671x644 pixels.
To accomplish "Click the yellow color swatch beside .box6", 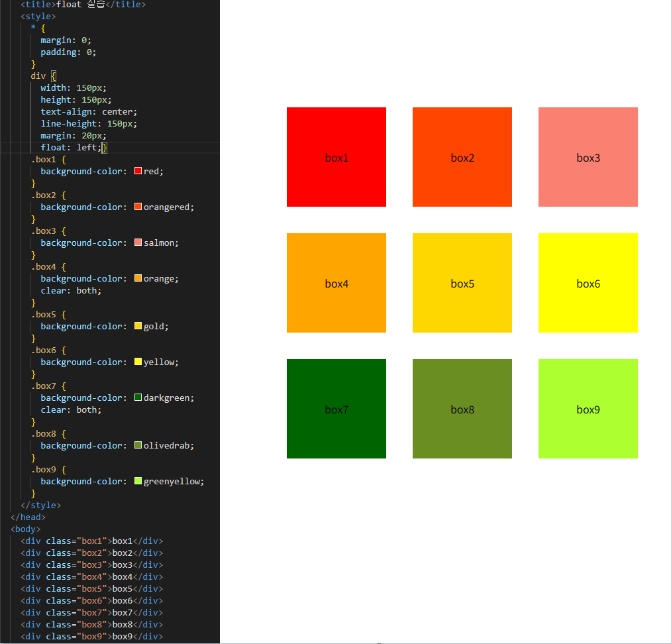I will point(138,362).
